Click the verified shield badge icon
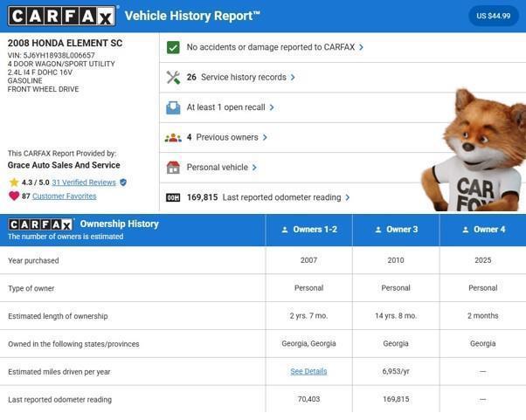 (123, 182)
